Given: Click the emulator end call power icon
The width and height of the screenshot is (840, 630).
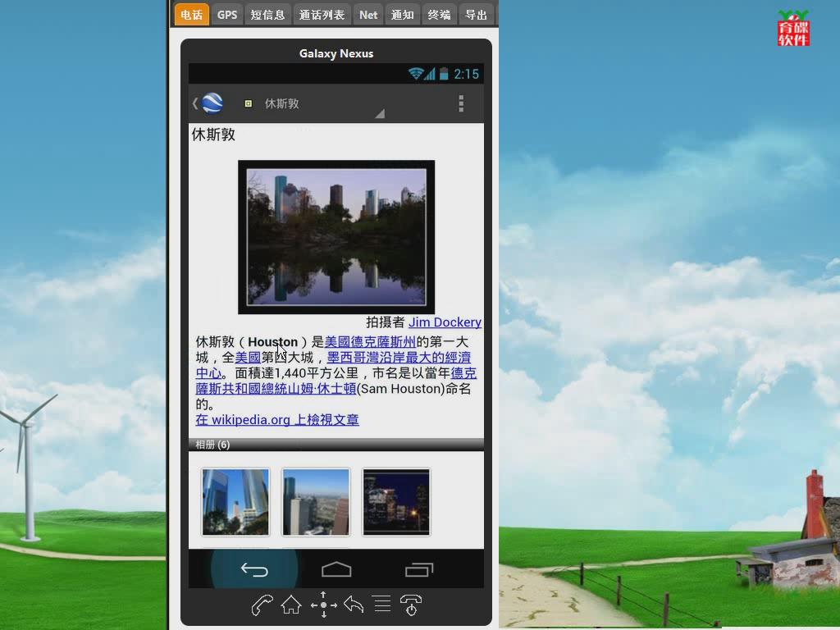Looking at the screenshot, I should (x=411, y=605).
